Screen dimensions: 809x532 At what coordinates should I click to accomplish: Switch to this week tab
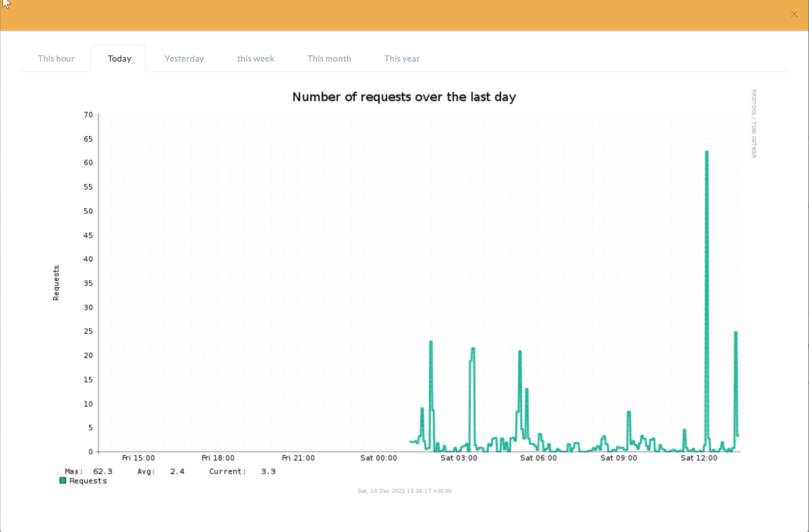pyautogui.click(x=256, y=58)
